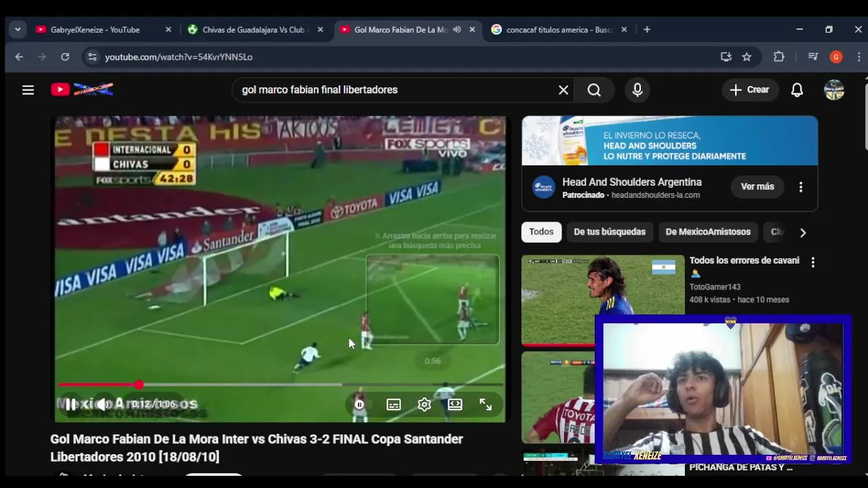
Task: Visit the TotoGamer143 channel link
Action: [x=715, y=287]
